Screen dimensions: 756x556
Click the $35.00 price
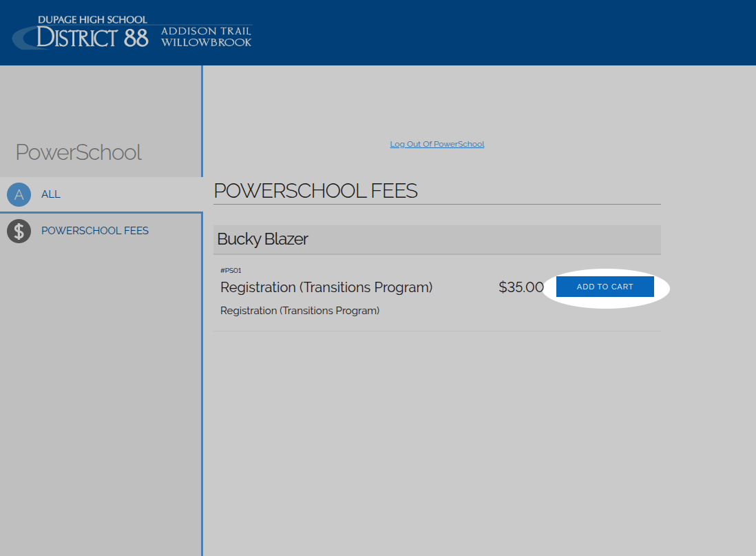521,287
